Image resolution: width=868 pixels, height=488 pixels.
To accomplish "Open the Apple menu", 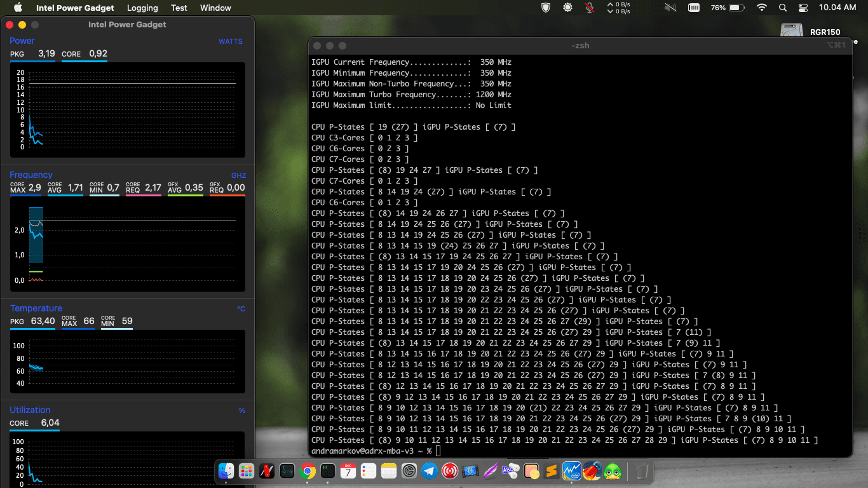I will coord(18,8).
